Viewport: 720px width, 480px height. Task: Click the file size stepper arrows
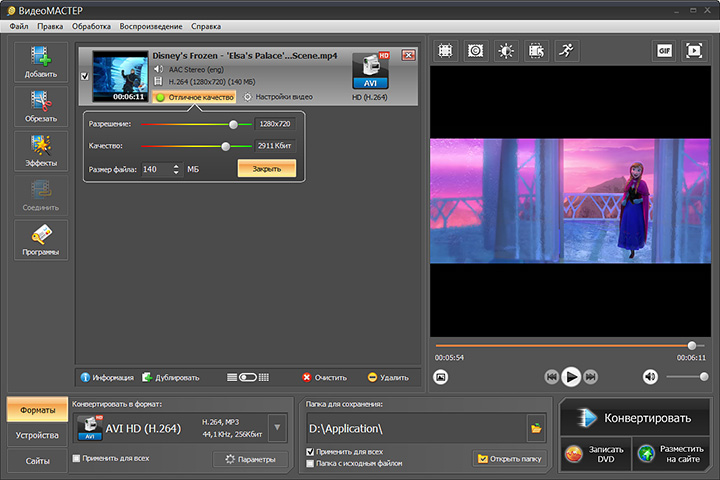pyautogui.click(x=176, y=169)
